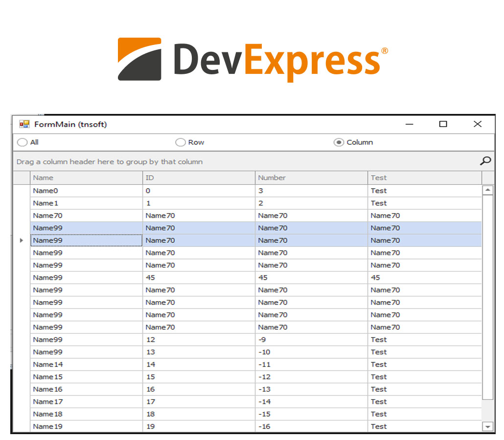Select the Name17 cell
The height and width of the screenshot is (440, 504).
pos(86,402)
